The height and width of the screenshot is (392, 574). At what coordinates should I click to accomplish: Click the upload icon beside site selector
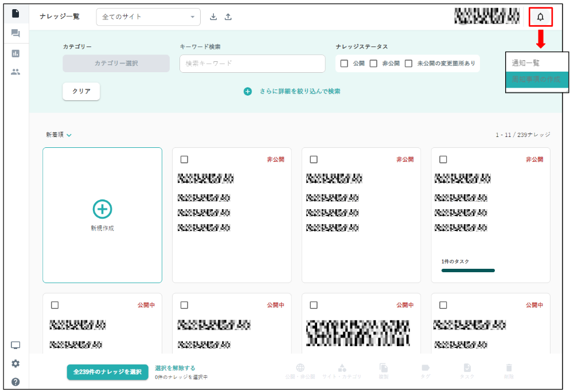228,17
